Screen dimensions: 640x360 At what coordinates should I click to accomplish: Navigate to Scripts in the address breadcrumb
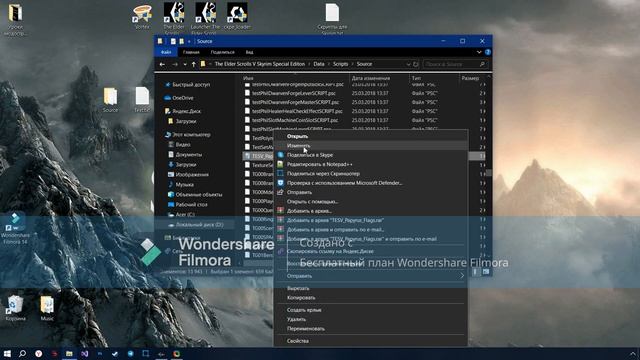(x=340, y=64)
